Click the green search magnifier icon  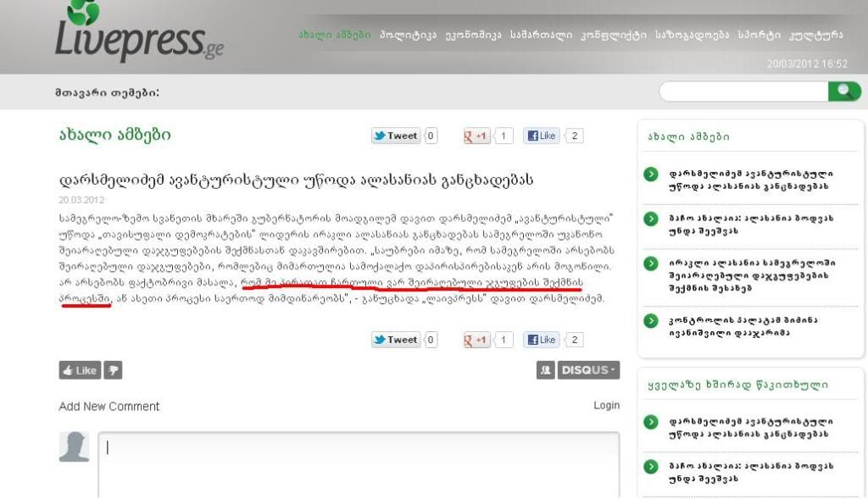(x=844, y=90)
